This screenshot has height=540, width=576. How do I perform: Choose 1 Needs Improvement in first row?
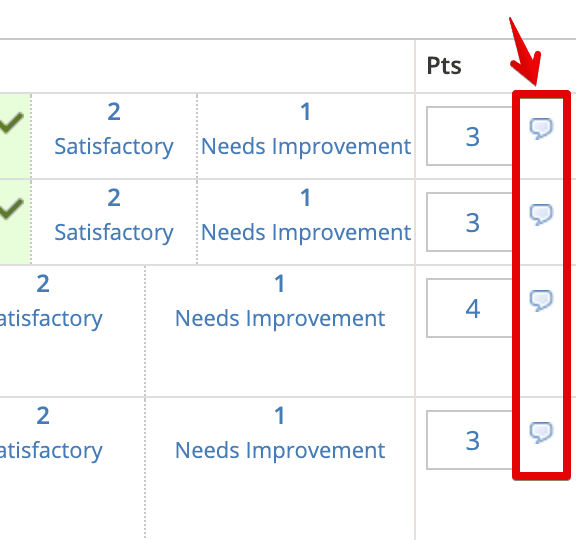[306, 129]
